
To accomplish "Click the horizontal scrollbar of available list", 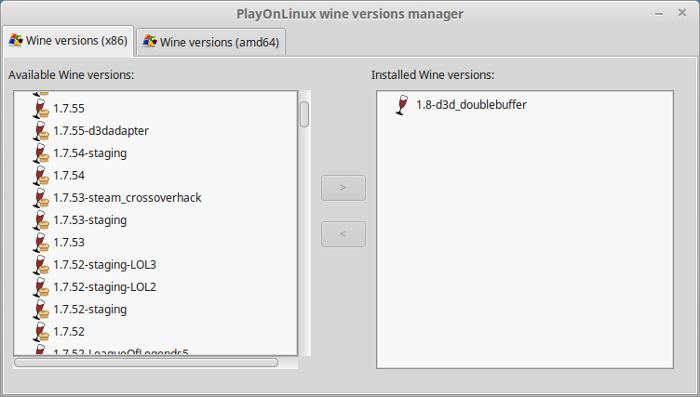I will [x=146, y=363].
